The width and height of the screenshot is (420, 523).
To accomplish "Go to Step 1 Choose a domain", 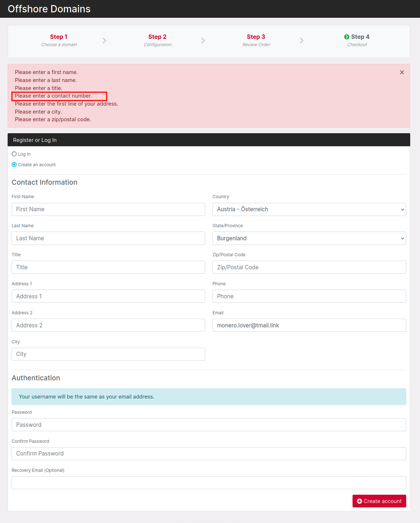I will (59, 37).
